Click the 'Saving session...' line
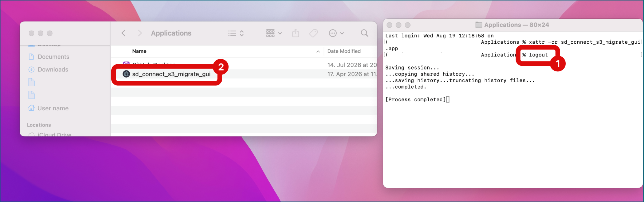This screenshot has height=202, width=644. click(x=412, y=68)
